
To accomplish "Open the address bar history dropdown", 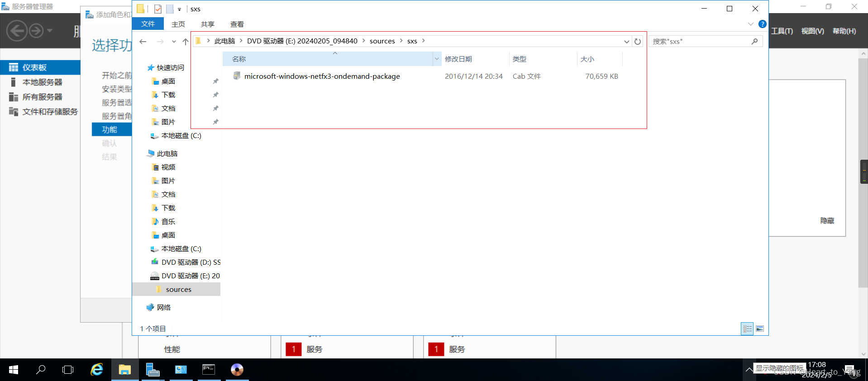I will 627,42.
